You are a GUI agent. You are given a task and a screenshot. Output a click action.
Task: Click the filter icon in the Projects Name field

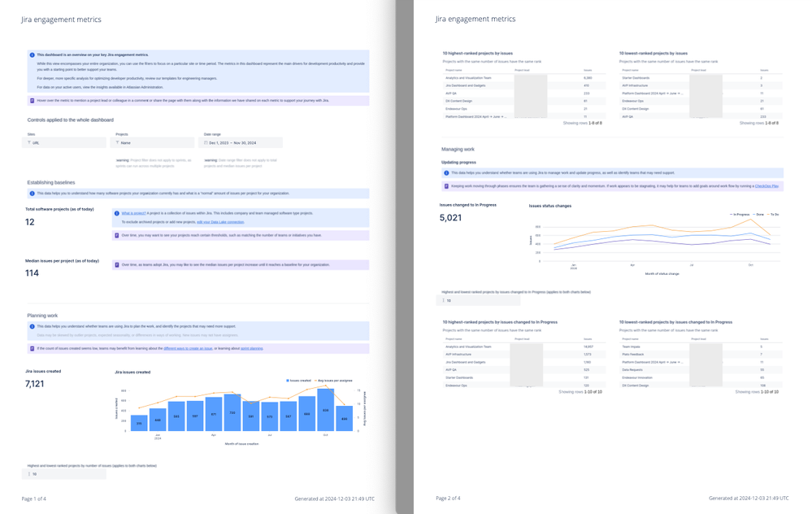[x=118, y=142]
